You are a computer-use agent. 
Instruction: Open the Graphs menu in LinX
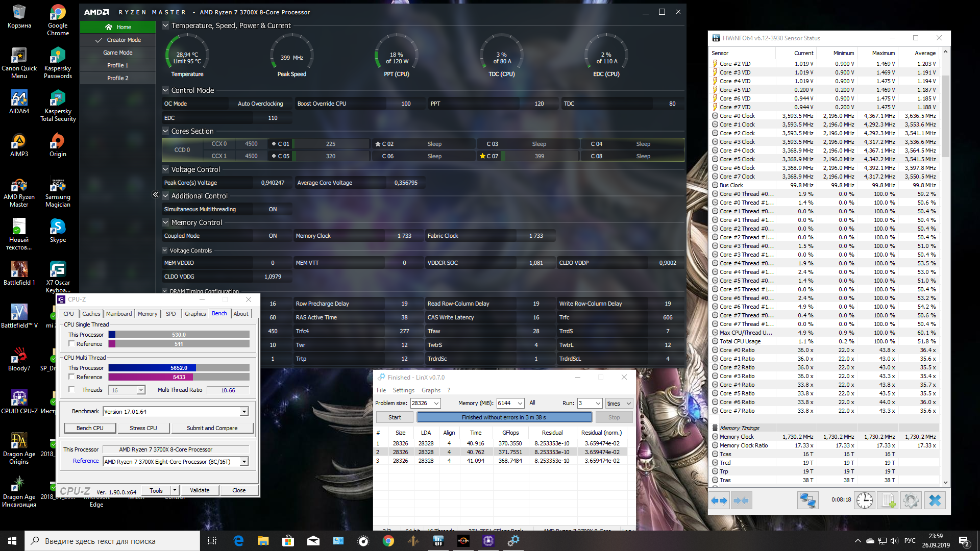point(431,390)
